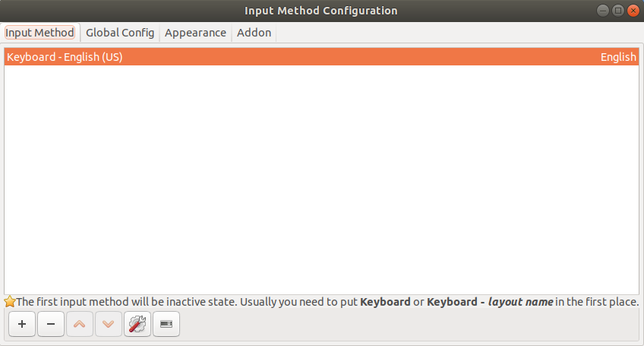644x346 pixels.
Task: Select the Addon tab
Action: click(254, 33)
